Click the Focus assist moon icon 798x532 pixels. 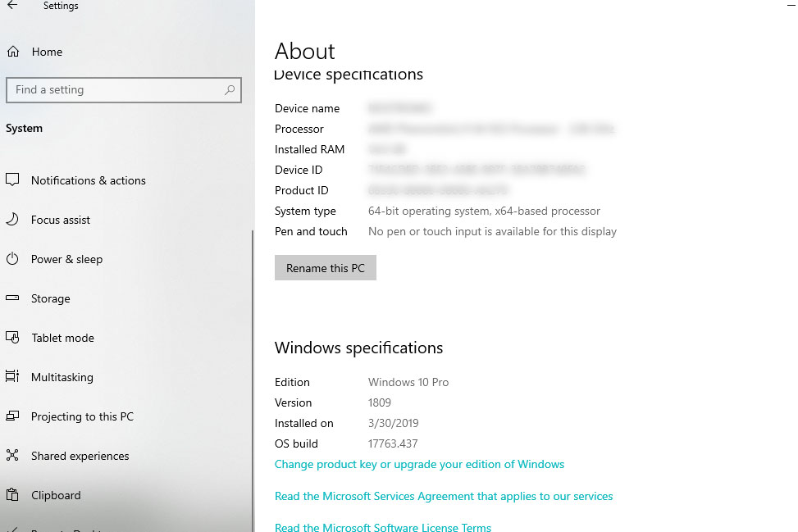pyautogui.click(x=12, y=219)
